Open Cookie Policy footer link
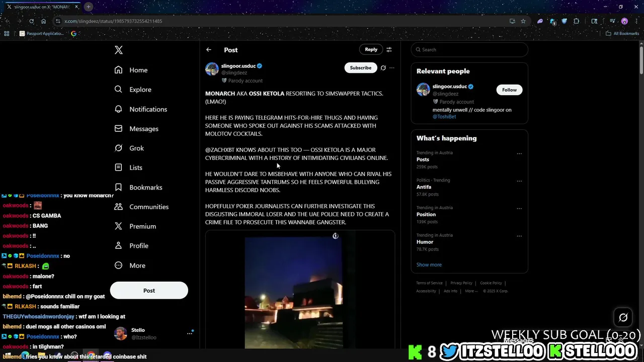The height and width of the screenshot is (362, 644). pos(491,283)
